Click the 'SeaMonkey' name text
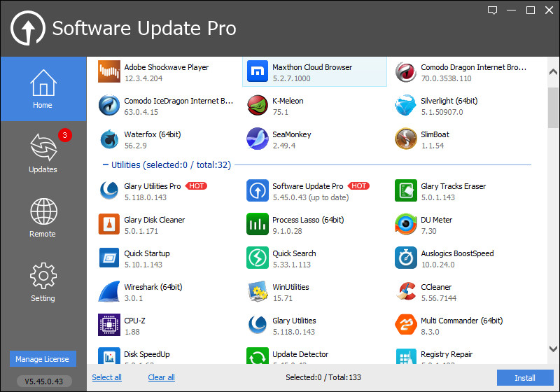560x392 pixels. (x=292, y=134)
